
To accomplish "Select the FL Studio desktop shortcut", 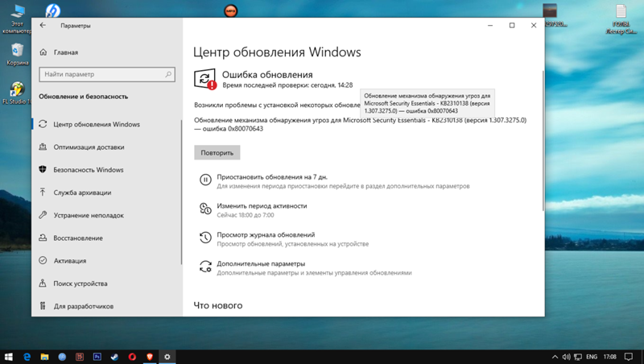I will coord(17,93).
